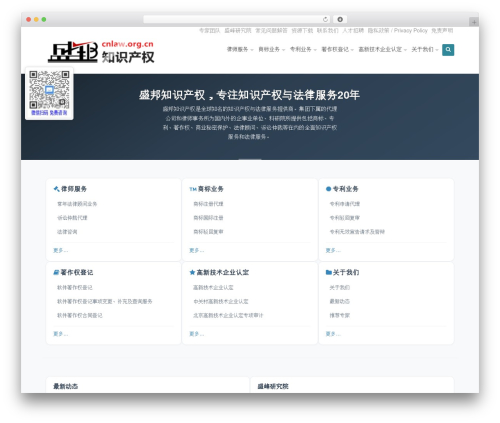The image size is (500, 423).
Task: Click 更多 in the 律师服务 card
Action: click(60, 250)
